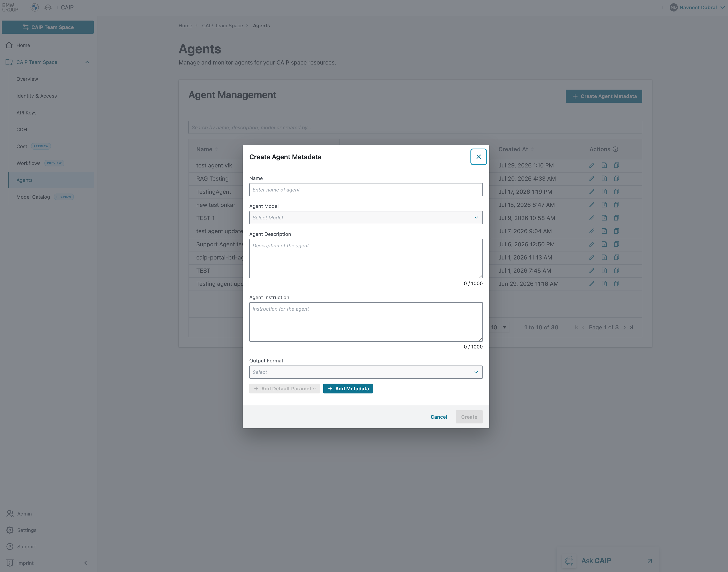Open CDH sidebar item
Screen dimensions: 728x572
pyautogui.click(x=22, y=130)
